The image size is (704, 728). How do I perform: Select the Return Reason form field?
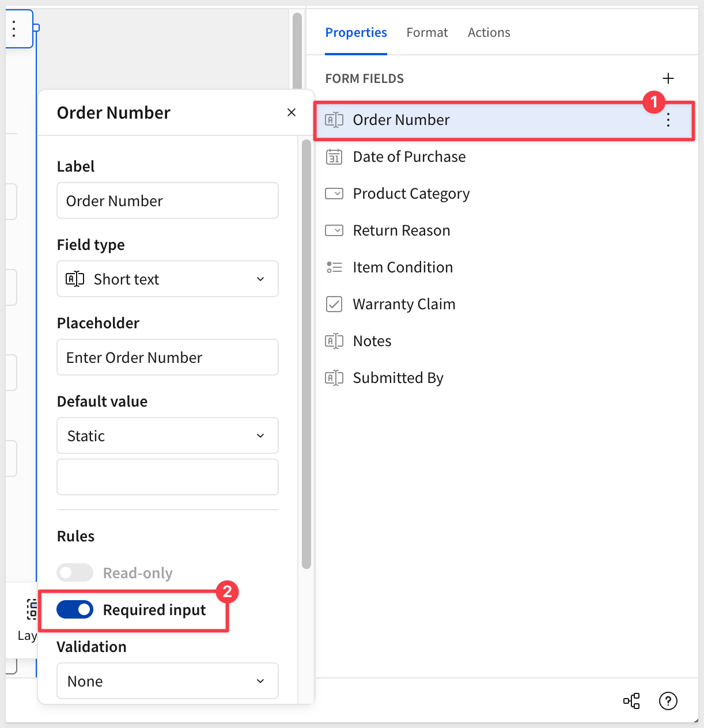coord(401,230)
